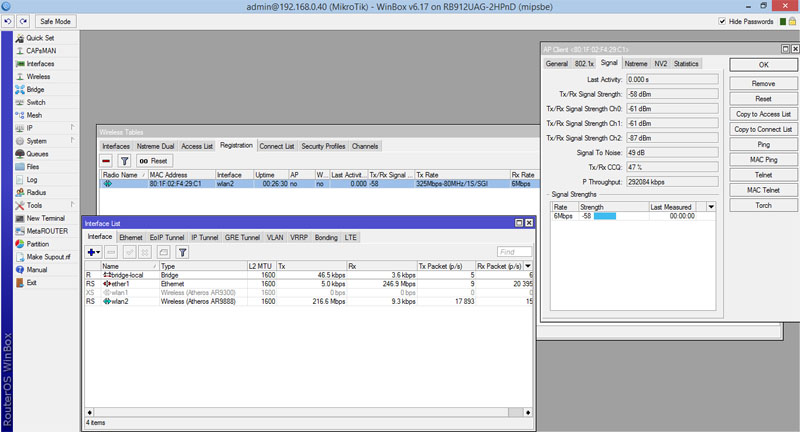This screenshot has height=432, width=800.
Task: Switch to General tab in AP Client
Action: tap(557, 64)
